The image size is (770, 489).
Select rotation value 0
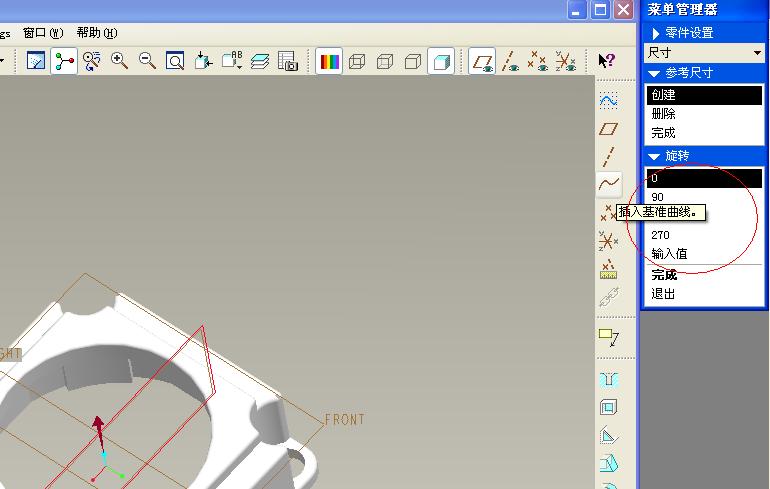tap(704, 178)
